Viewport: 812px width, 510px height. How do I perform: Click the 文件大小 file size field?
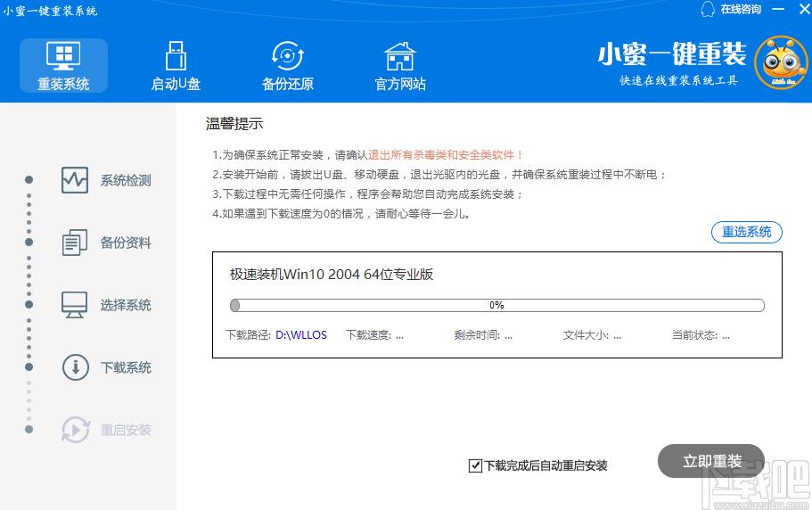593,335
